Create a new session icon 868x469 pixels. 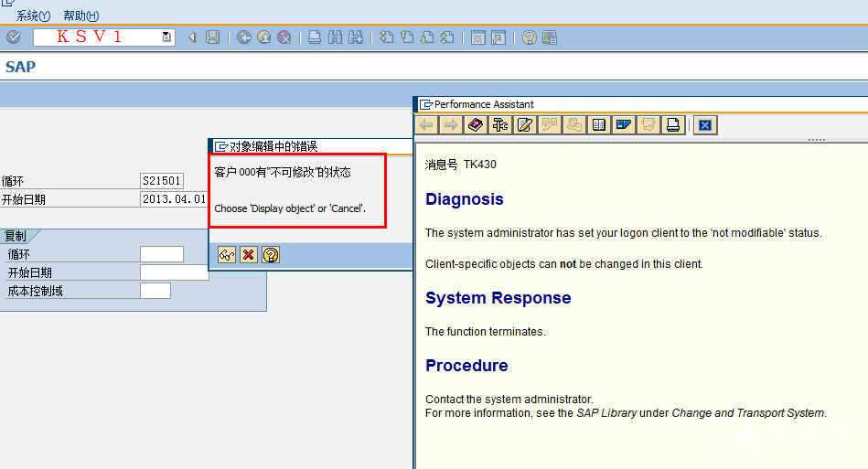(477, 37)
